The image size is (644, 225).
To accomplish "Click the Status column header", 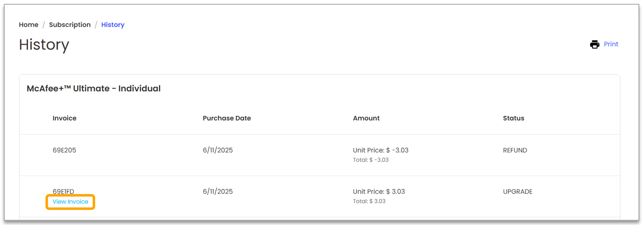I will 513,118.
